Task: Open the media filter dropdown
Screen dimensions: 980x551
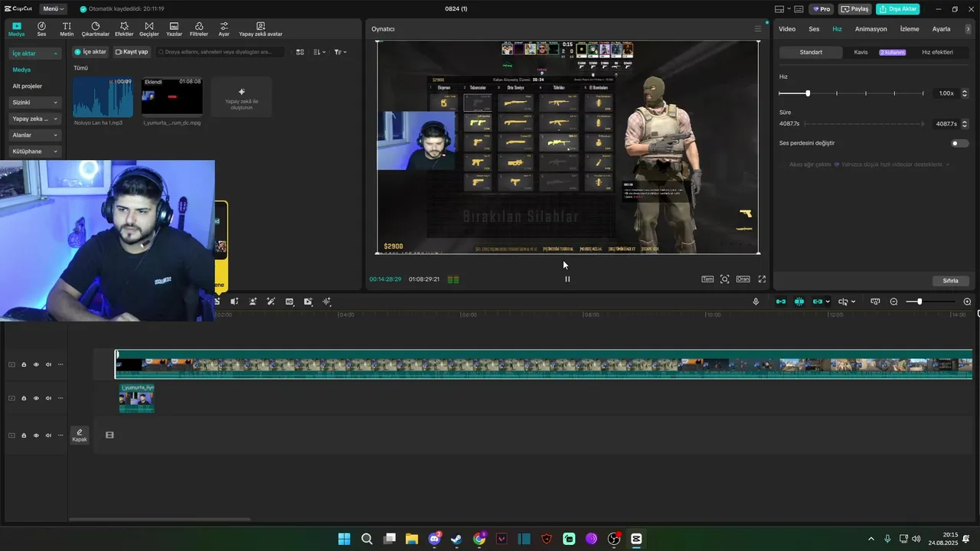Action: click(341, 52)
